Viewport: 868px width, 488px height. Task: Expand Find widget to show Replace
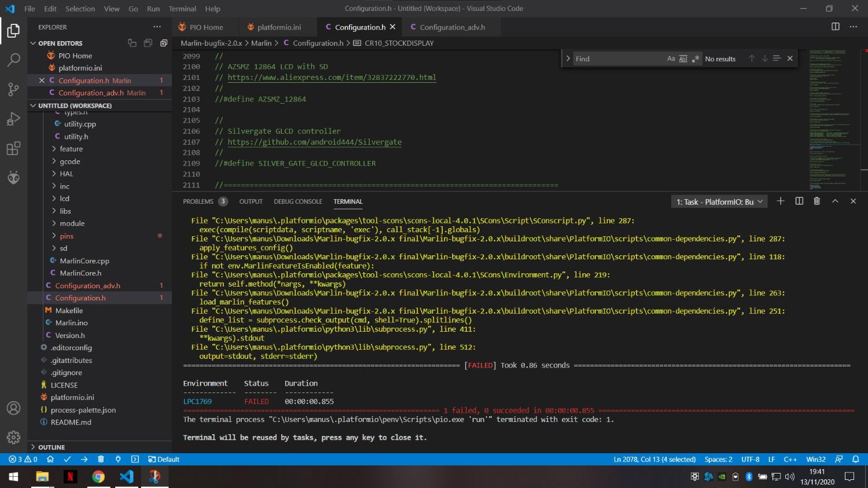point(568,58)
